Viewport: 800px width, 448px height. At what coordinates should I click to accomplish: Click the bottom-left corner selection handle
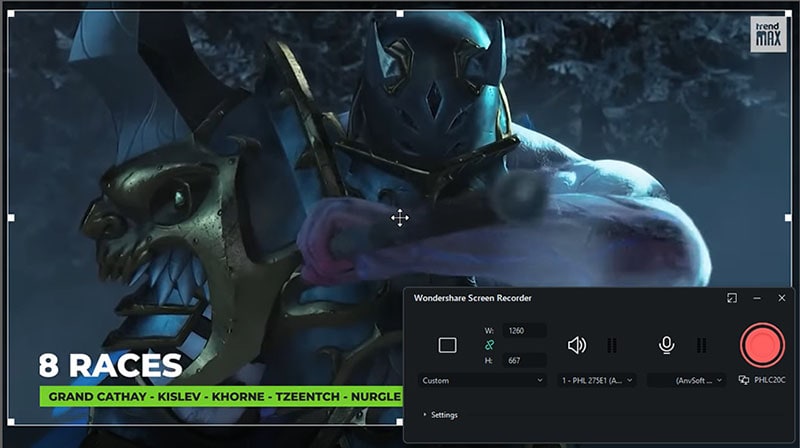(x=11, y=422)
